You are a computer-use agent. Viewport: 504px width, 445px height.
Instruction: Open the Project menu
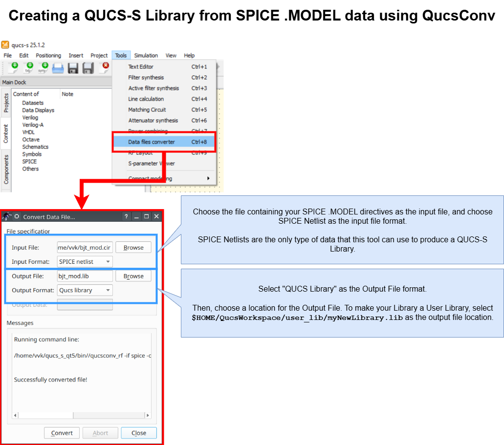99,56
